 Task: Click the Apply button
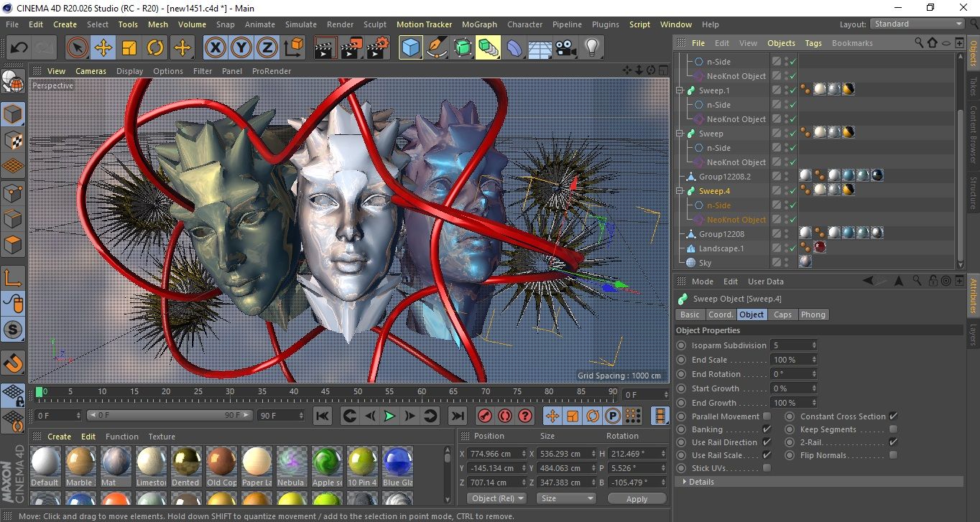coord(637,498)
